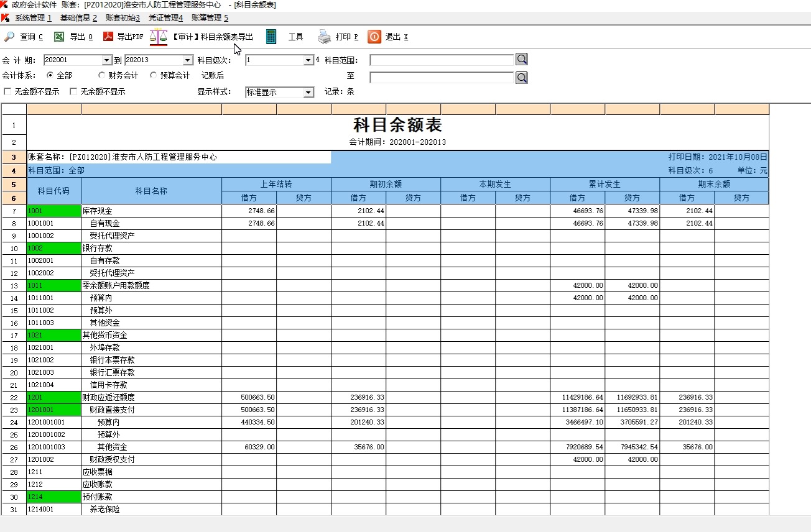Click the audit balance-scale icon
Screen dimensions: 811x532
click(159, 37)
